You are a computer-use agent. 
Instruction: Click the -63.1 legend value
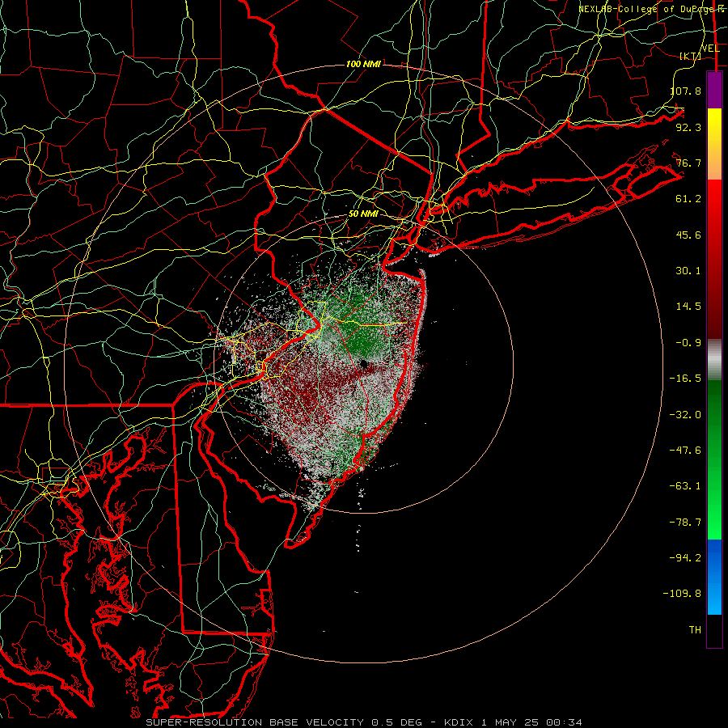coord(685,486)
